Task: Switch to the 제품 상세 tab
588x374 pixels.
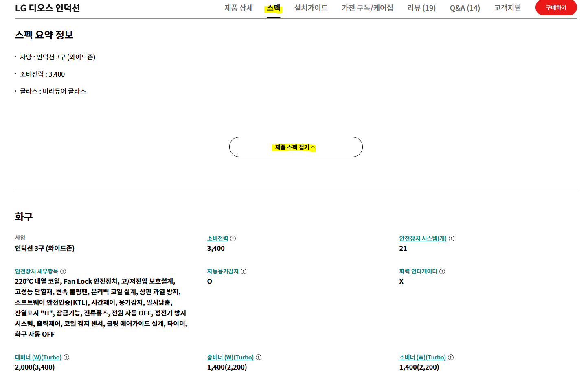Action: click(239, 8)
